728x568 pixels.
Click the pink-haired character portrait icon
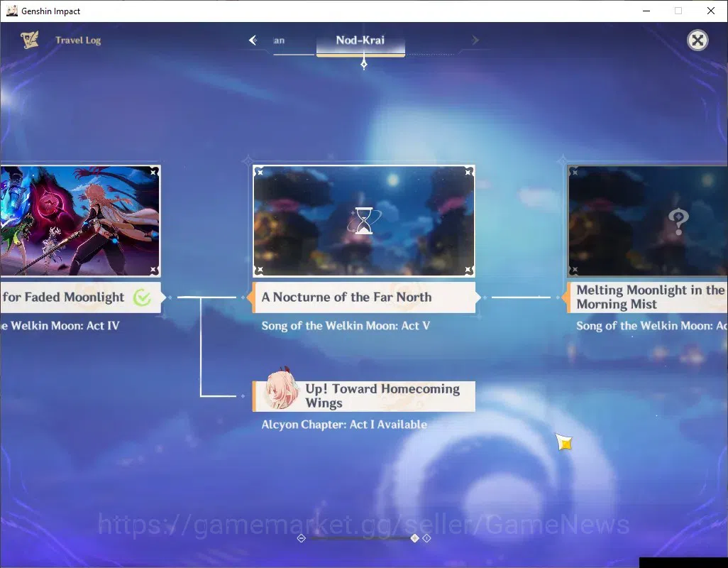(280, 390)
